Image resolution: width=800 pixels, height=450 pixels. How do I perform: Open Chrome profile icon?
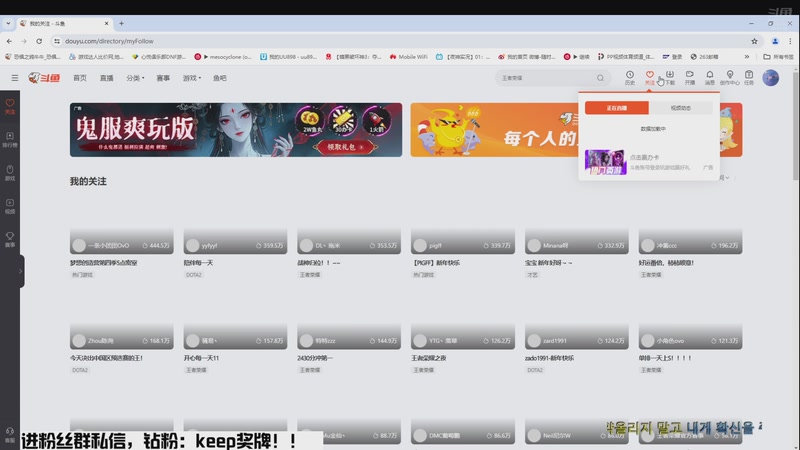[x=775, y=41]
